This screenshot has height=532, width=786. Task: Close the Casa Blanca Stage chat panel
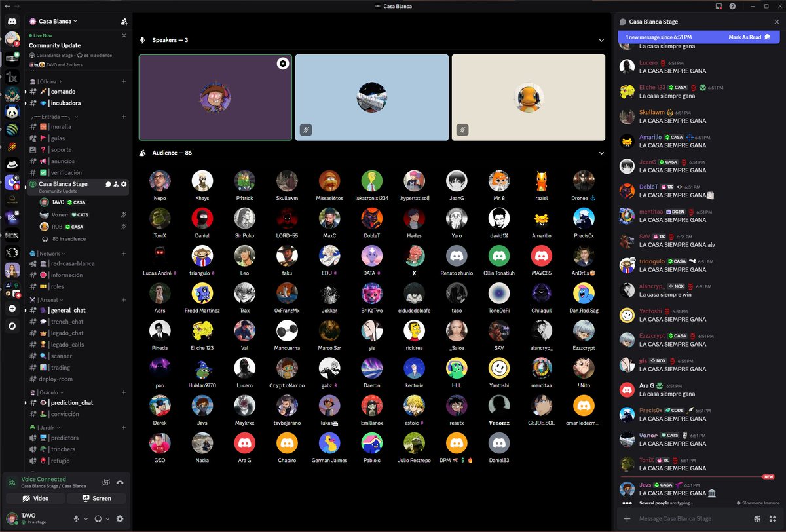tap(777, 22)
